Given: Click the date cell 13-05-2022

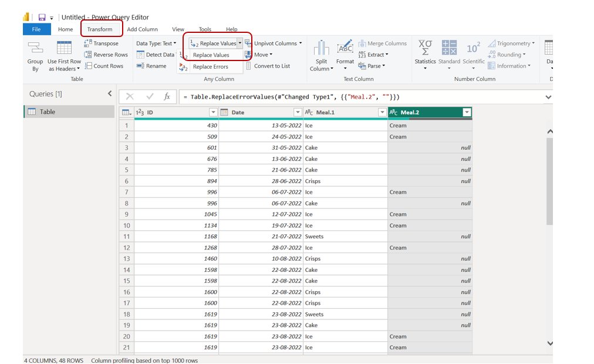Looking at the screenshot, I should 261,126.
